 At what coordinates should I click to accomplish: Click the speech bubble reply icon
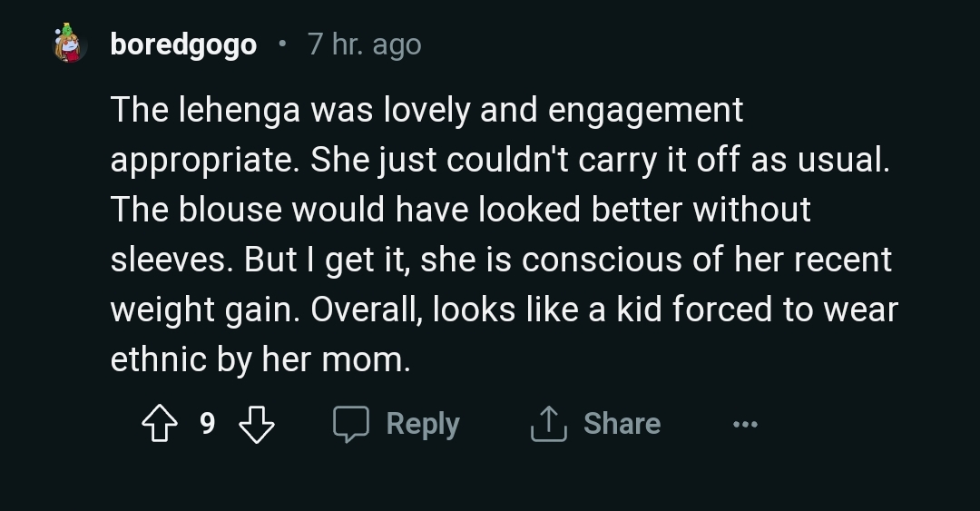[351, 424]
